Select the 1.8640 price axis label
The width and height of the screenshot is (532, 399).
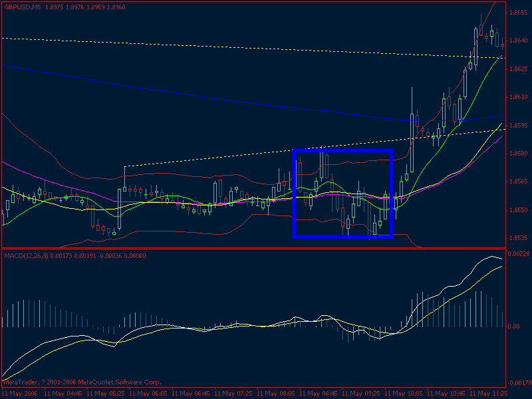519,41
